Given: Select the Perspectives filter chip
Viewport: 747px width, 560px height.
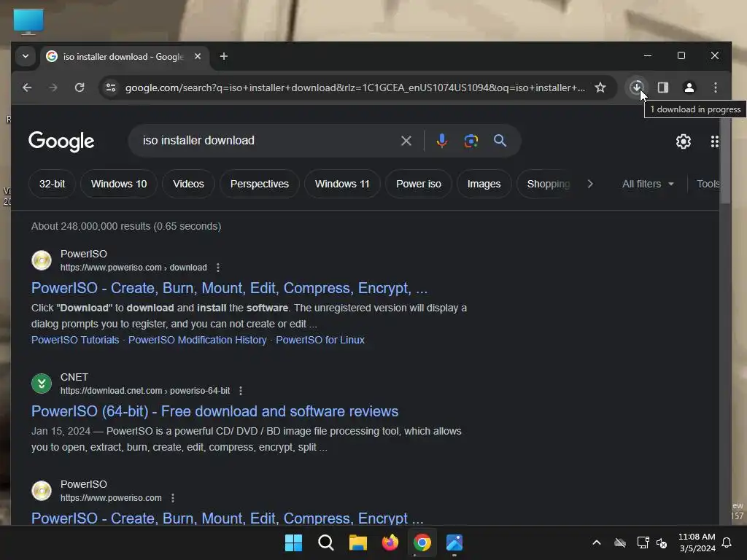Looking at the screenshot, I should coord(259,184).
